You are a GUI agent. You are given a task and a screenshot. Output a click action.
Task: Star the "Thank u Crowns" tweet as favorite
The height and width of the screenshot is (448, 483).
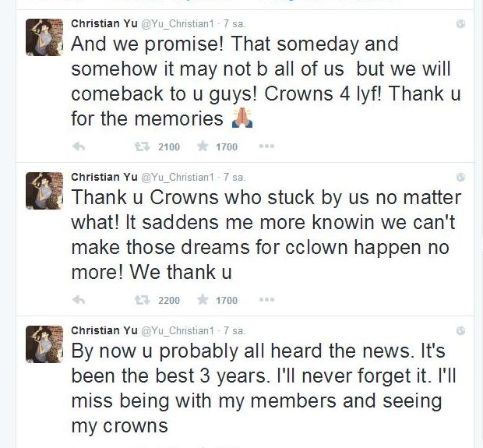pos(203,300)
